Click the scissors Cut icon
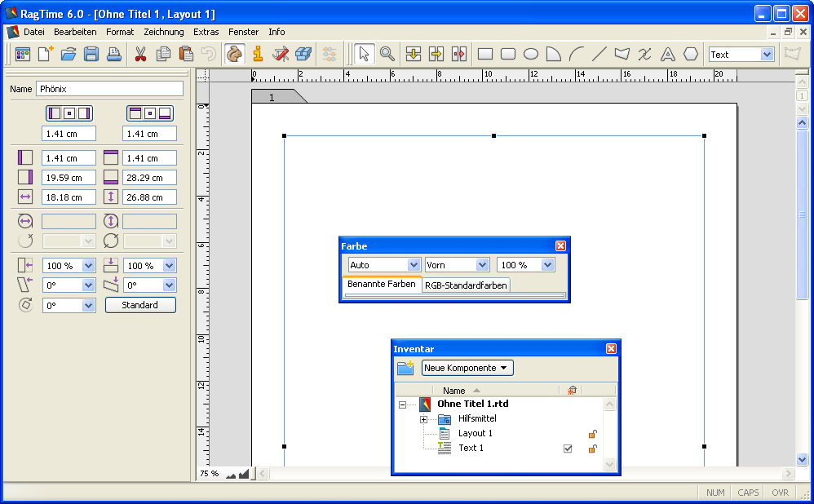The image size is (814, 504). [x=140, y=55]
